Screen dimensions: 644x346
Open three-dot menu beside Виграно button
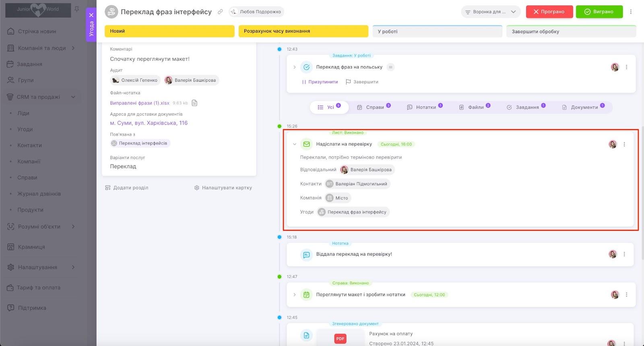(x=631, y=12)
